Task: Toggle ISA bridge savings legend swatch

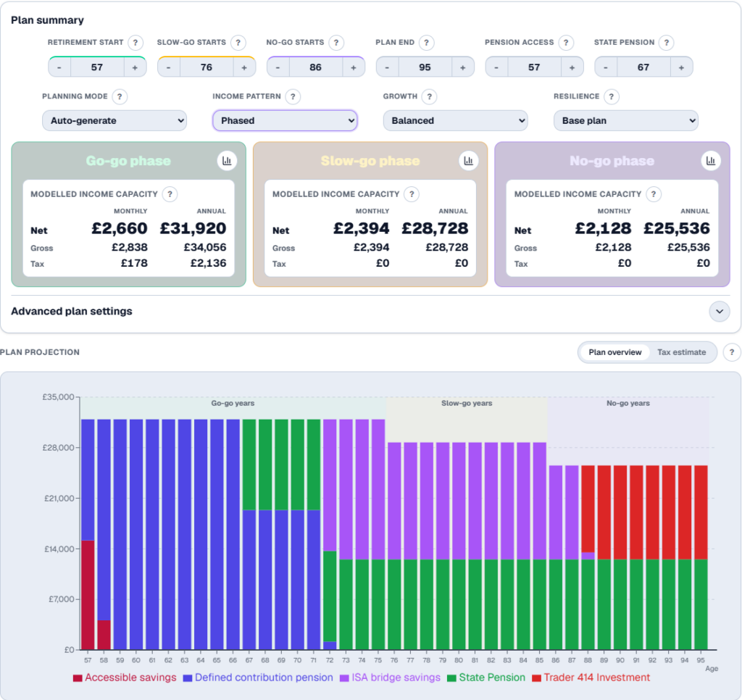Action: [x=344, y=678]
